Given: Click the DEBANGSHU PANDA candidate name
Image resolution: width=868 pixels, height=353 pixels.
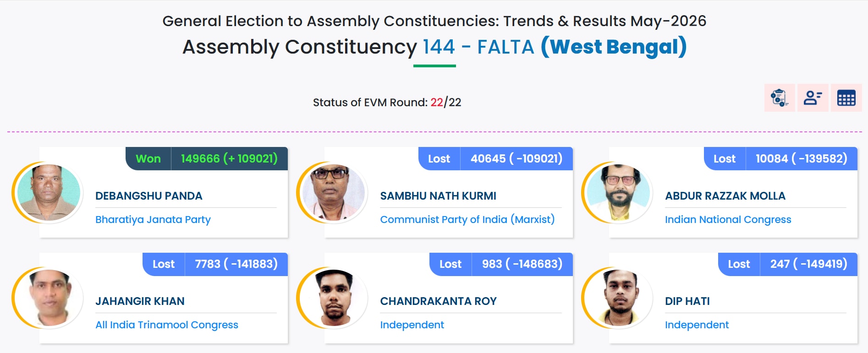Looking at the screenshot, I should pos(149,196).
